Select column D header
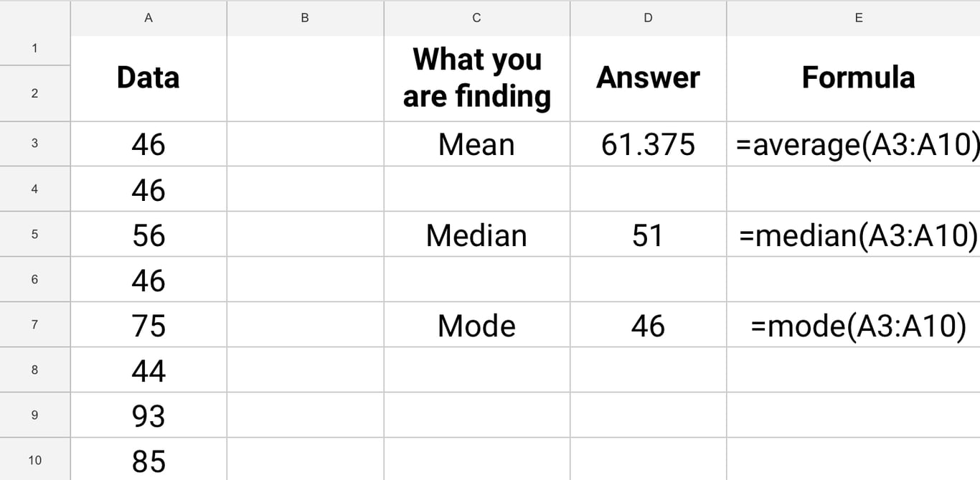The image size is (980, 480). pyautogui.click(x=649, y=18)
